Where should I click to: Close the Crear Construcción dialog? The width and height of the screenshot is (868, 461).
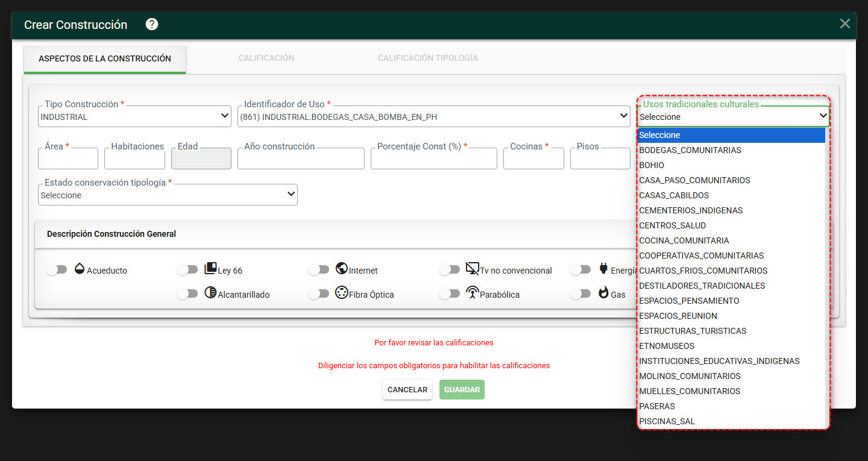click(x=844, y=24)
